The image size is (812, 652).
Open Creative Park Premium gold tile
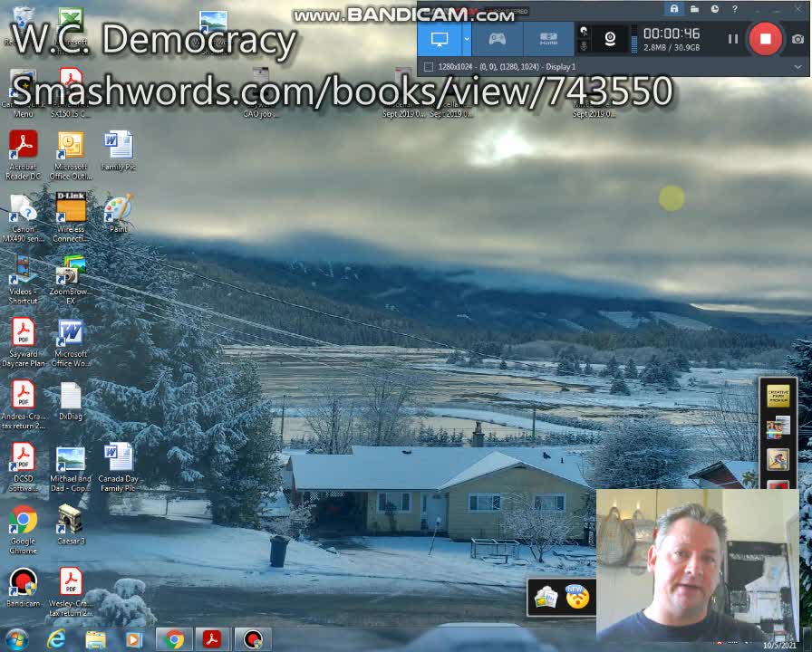[x=778, y=397]
